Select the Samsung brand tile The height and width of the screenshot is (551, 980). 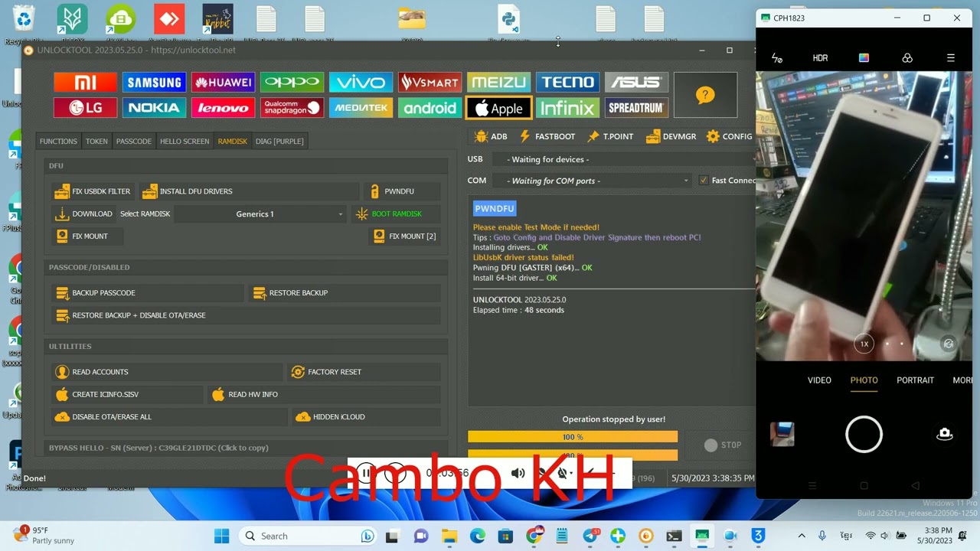pyautogui.click(x=154, y=82)
